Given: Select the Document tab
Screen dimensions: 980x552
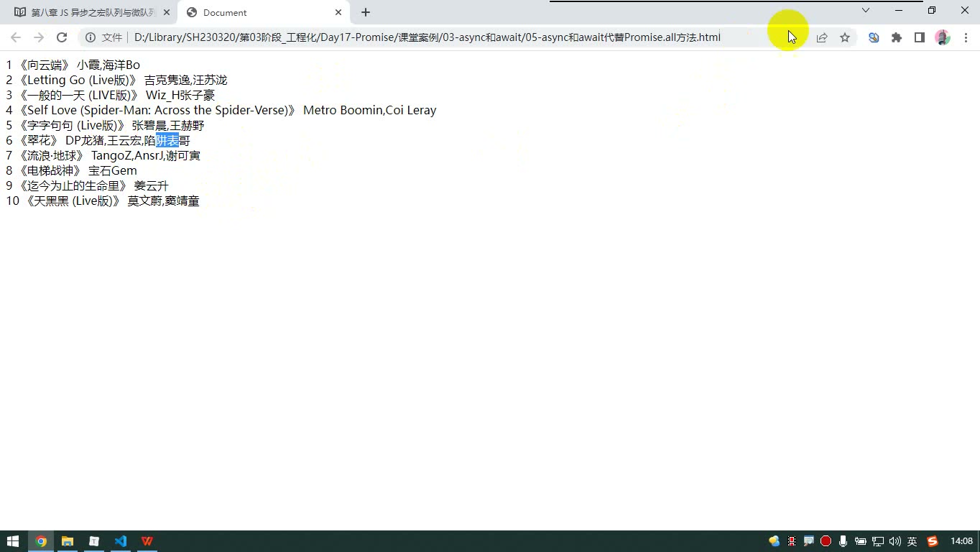Looking at the screenshot, I should 263,12.
